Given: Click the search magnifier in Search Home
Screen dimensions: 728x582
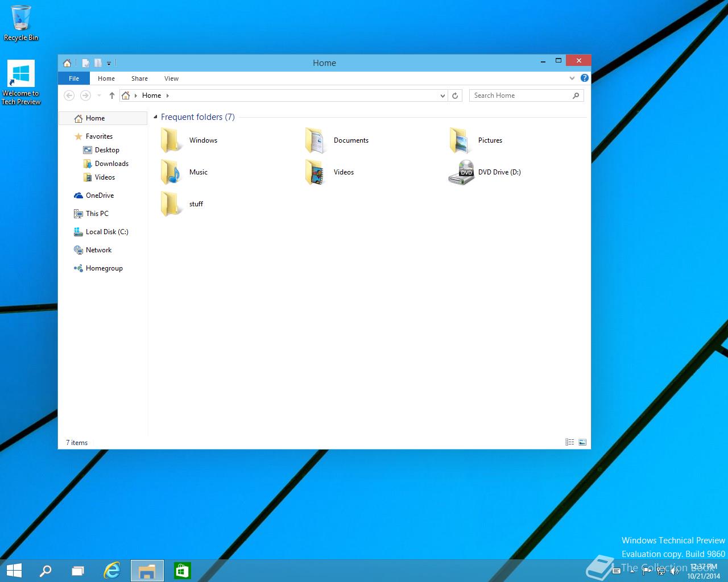Looking at the screenshot, I should click(x=576, y=95).
